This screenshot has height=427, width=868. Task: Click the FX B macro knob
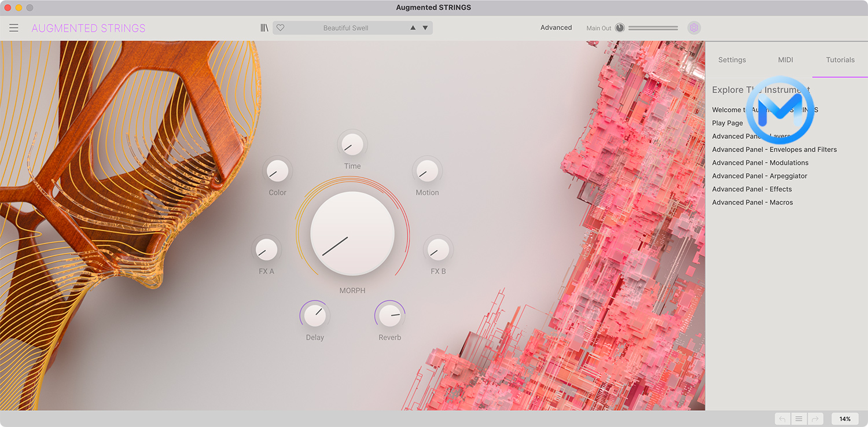pos(439,249)
